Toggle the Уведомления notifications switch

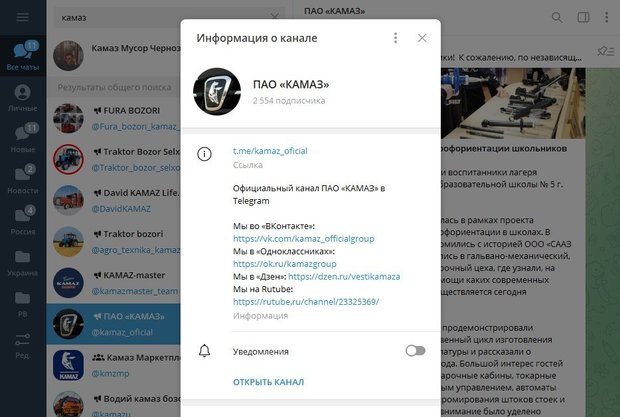tap(415, 351)
